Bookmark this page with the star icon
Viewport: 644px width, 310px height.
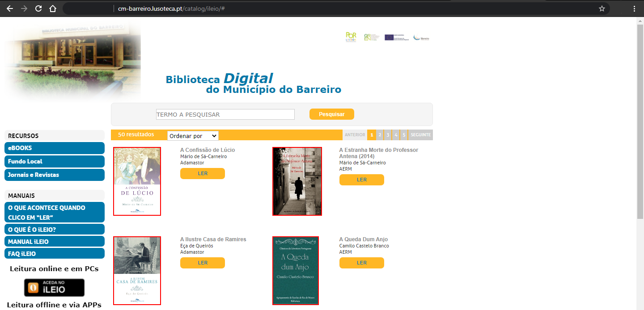pyautogui.click(x=602, y=8)
